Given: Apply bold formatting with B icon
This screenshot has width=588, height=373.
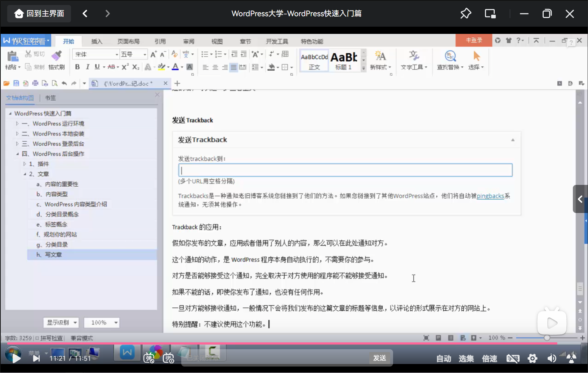Looking at the screenshot, I should pyautogui.click(x=77, y=67).
